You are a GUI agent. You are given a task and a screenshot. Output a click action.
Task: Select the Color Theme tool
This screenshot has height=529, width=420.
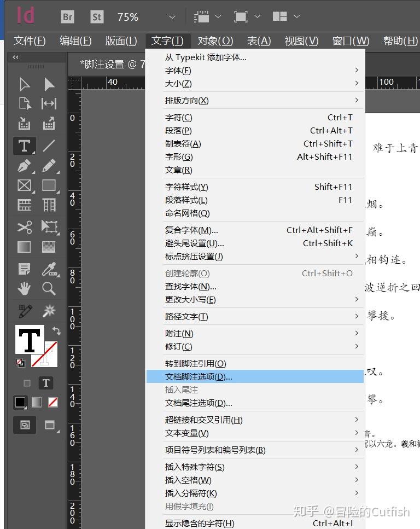click(25, 311)
